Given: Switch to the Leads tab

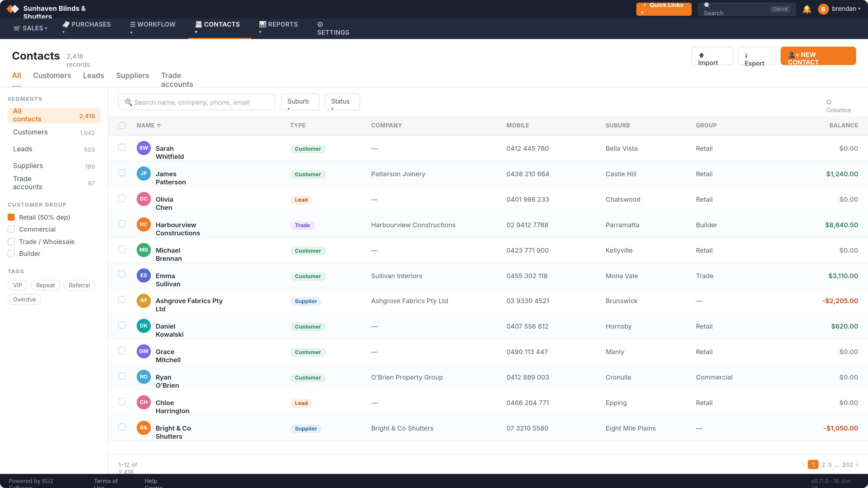Looking at the screenshot, I should point(93,75).
